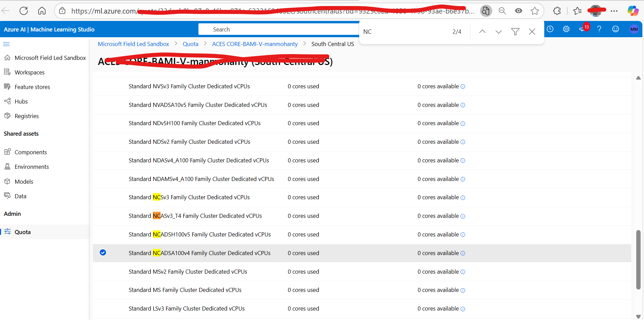Select the Standard MS Family row
Image resolution: width=644 pixels, height=320 pixels.
(362, 290)
